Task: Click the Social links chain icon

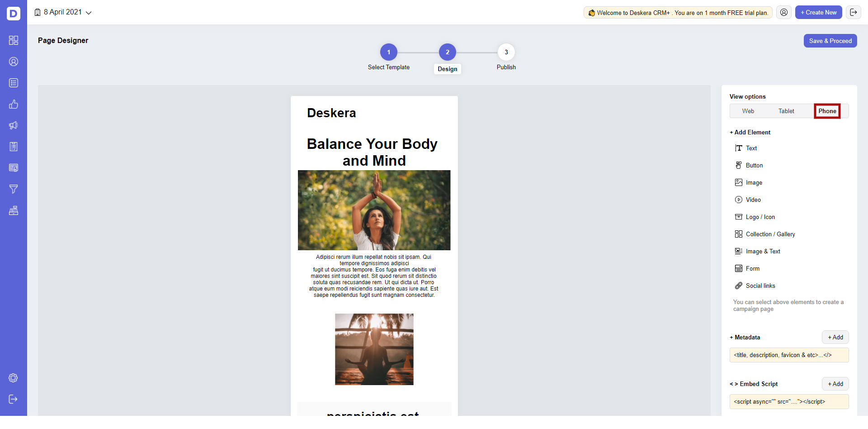Action: click(x=739, y=286)
